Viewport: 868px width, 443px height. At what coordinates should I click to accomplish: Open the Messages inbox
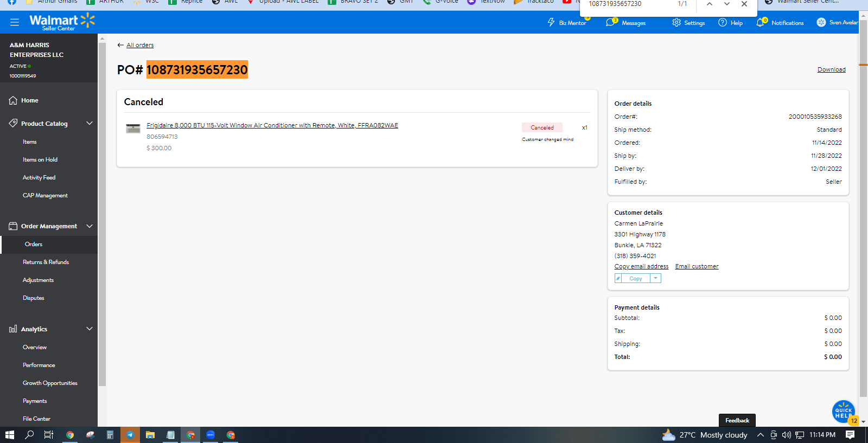626,23
